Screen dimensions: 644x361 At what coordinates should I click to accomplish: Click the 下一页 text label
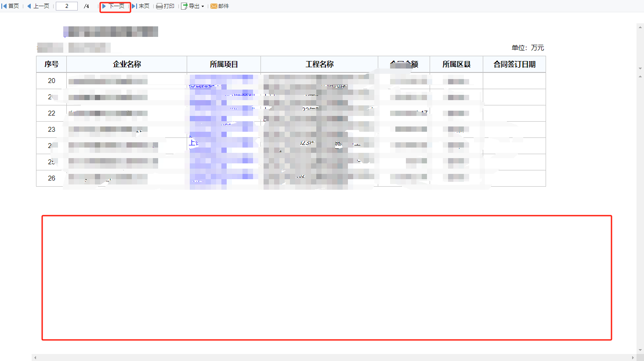(117, 6)
